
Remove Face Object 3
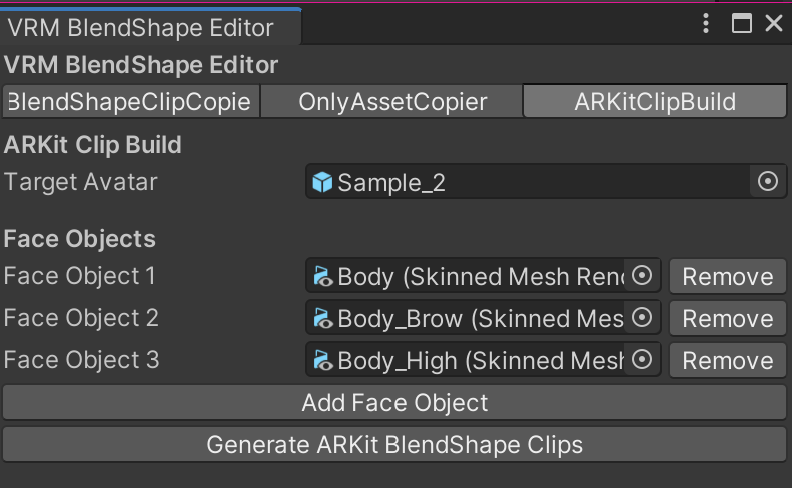[x=728, y=360]
